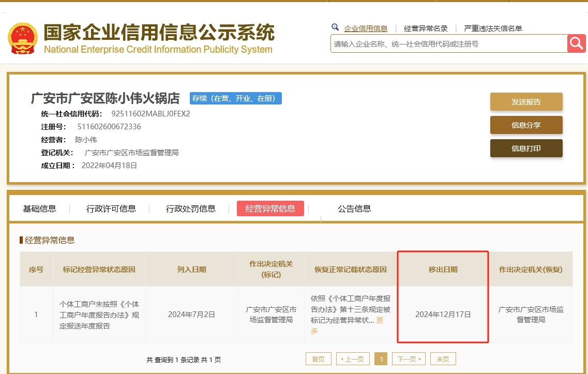Expand the truncated reason via 更多 link
588x374 pixels.
coord(380,320)
